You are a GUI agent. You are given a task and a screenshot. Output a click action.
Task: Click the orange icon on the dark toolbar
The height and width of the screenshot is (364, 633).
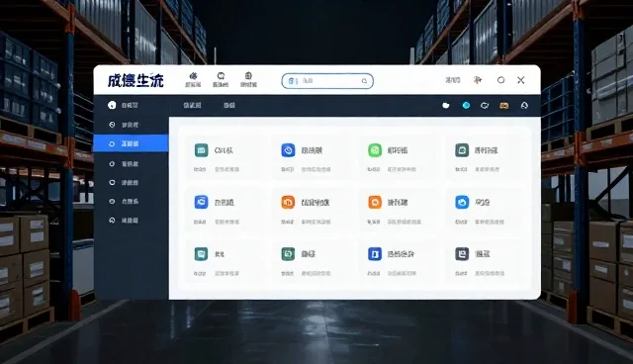504,106
